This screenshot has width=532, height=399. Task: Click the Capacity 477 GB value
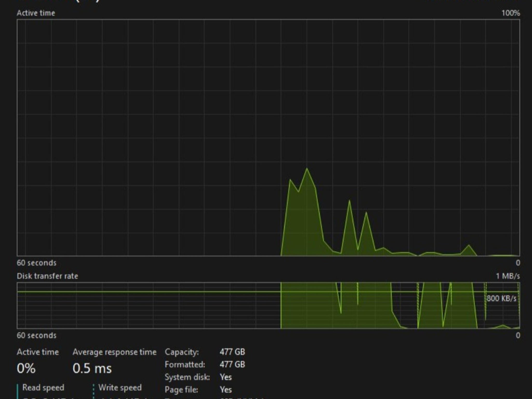(x=232, y=352)
